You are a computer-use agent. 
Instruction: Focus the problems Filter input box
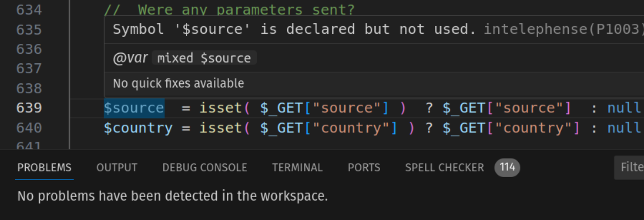click(631, 168)
